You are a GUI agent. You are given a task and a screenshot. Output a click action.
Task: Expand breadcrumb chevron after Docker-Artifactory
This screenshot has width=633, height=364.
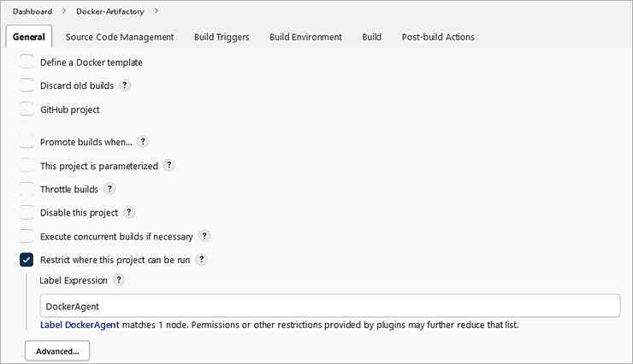point(157,11)
